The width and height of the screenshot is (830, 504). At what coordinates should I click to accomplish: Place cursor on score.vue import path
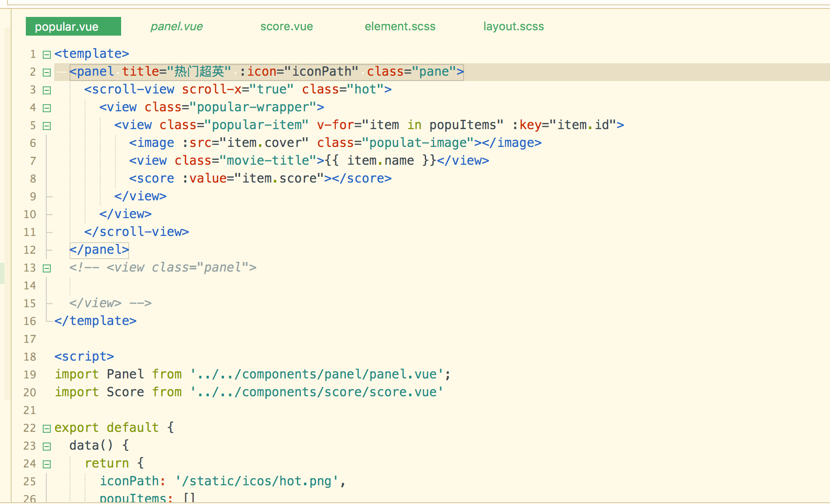tap(317, 392)
